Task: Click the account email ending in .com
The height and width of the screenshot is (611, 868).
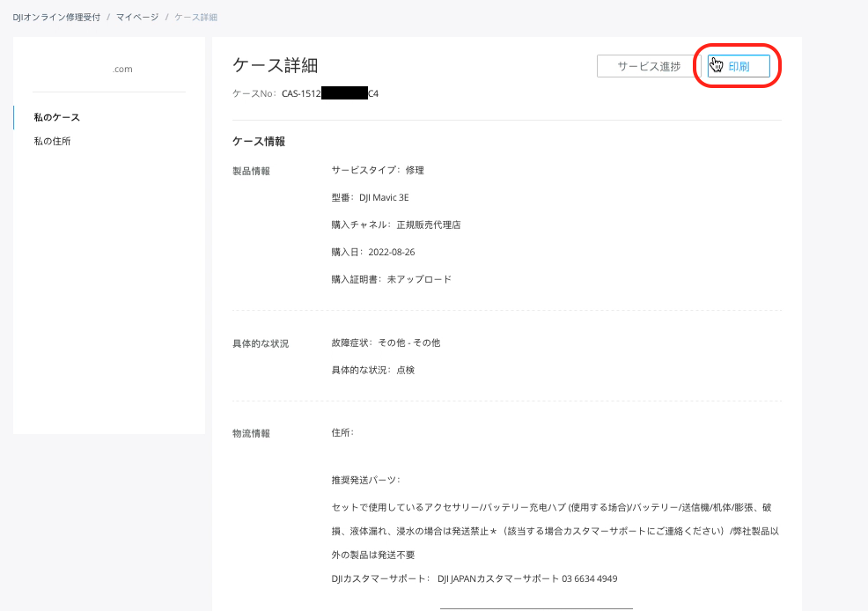Action: coord(122,69)
